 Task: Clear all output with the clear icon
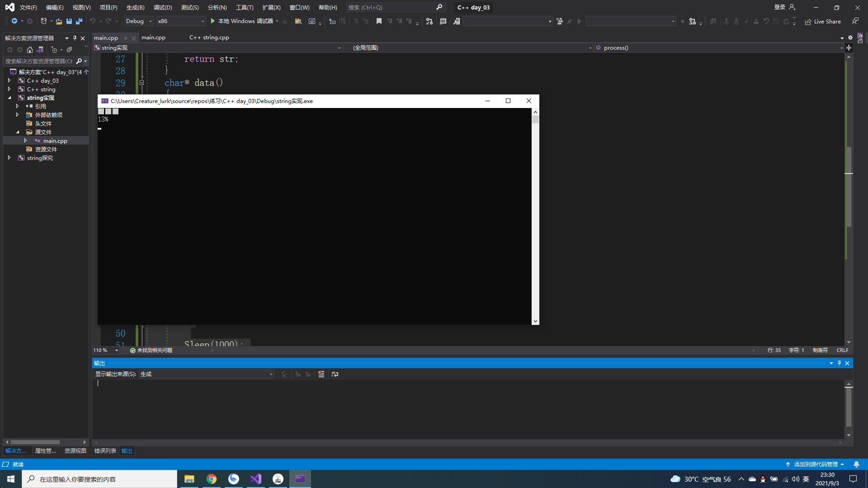coord(321,374)
